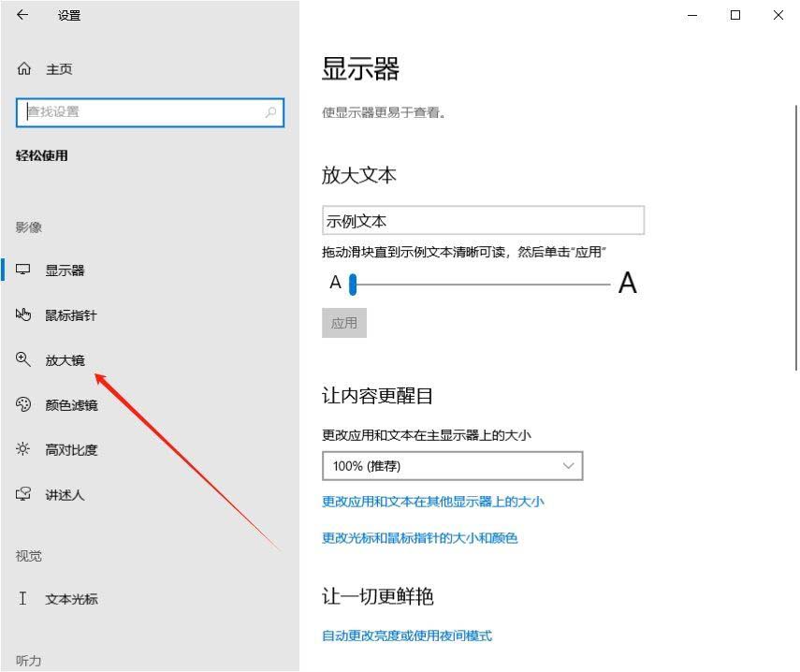Click the narrator icon for 讲述人
Image resolution: width=800 pixels, height=672 pixels.
tap(23, 494)
